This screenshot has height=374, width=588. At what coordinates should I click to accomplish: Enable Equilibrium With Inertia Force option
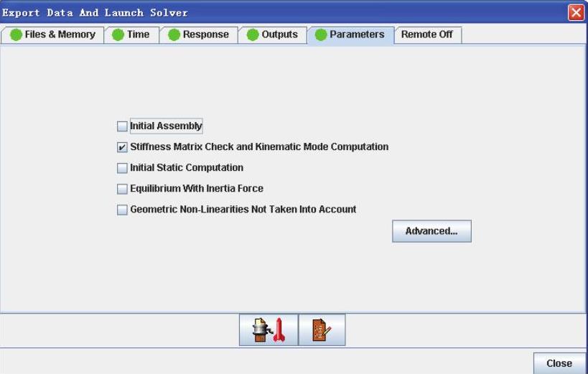pos(122,189)
